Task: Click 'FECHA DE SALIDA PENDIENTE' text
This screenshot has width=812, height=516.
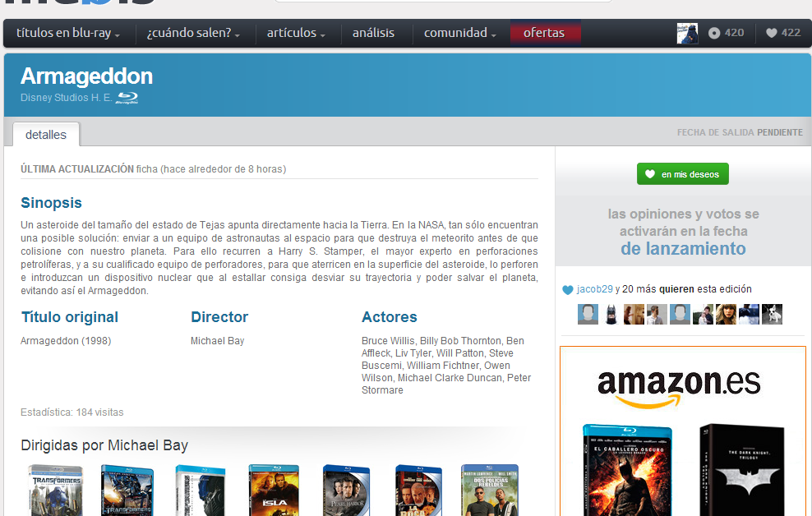Action: tap(740, 132)
